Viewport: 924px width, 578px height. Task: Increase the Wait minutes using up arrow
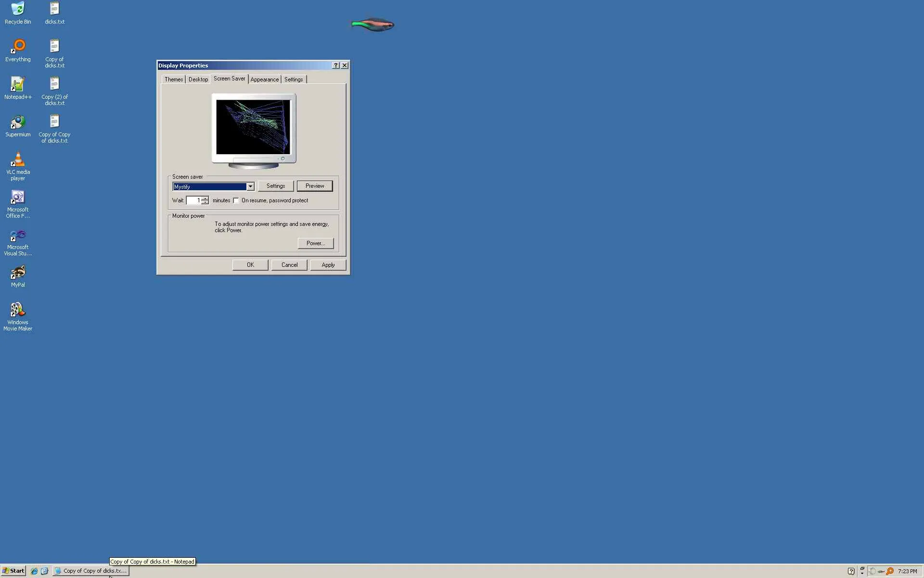pos(205,198)
